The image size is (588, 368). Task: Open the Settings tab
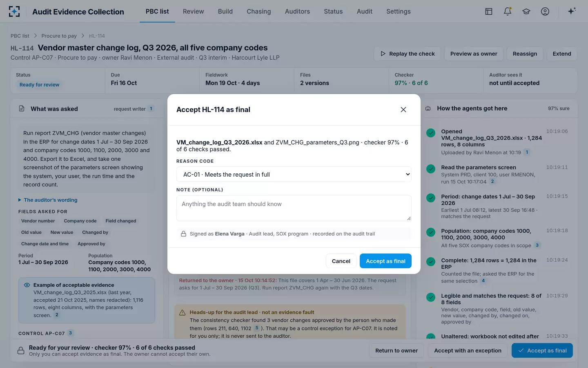point(399,11)
